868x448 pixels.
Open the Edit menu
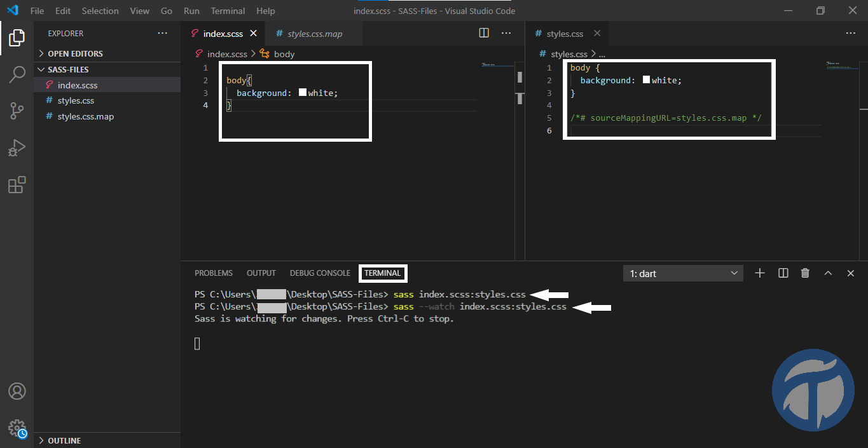[63, 11]
